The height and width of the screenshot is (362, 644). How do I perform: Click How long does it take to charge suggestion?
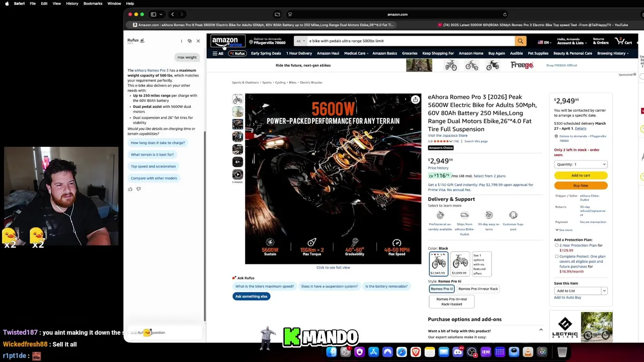coord(158,143)
